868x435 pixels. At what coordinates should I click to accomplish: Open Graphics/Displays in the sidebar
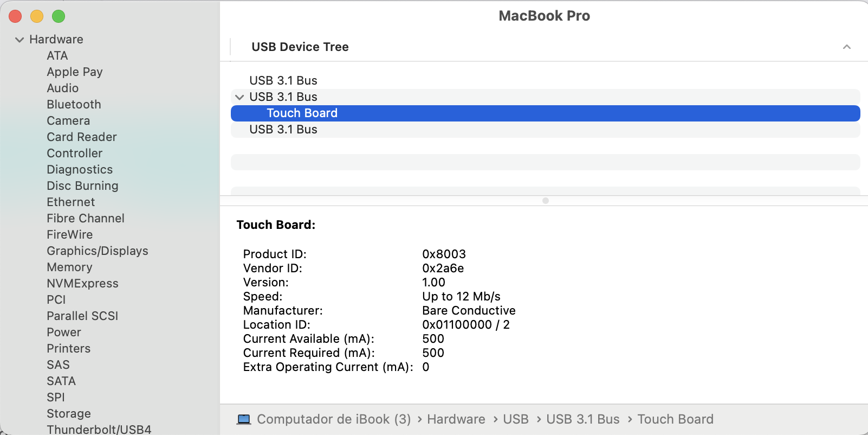98,251
